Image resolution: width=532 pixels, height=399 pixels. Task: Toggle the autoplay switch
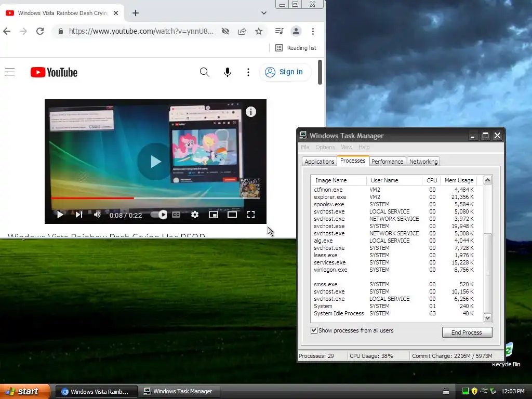point(158,215)
